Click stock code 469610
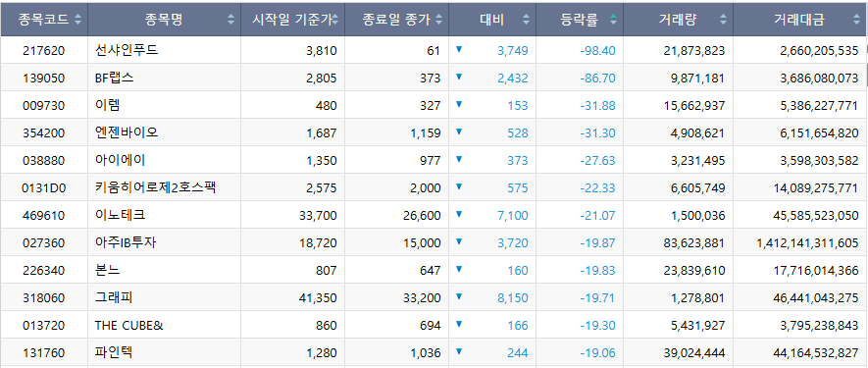Image resolution: width=868 pixels, height=368 pixels. [44, 216]
